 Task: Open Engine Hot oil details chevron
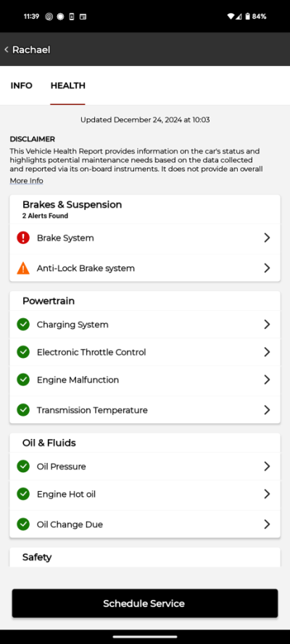[x=267, y=493]
